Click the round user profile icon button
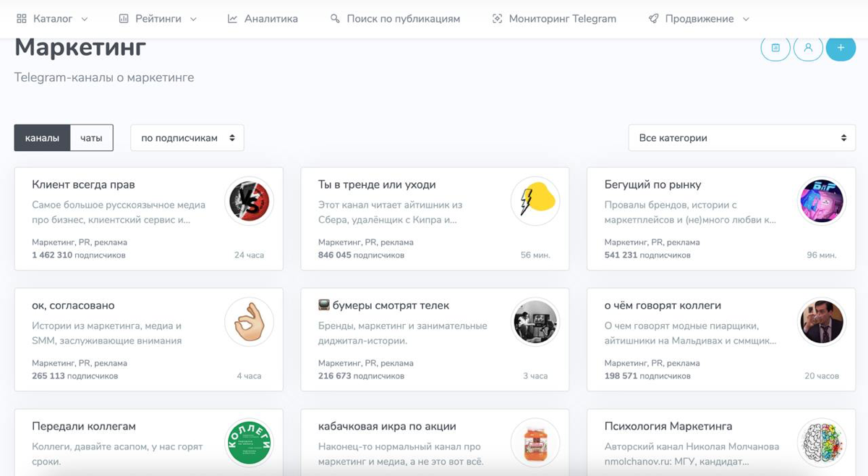The image size is (868, 476). click(808, 48)
